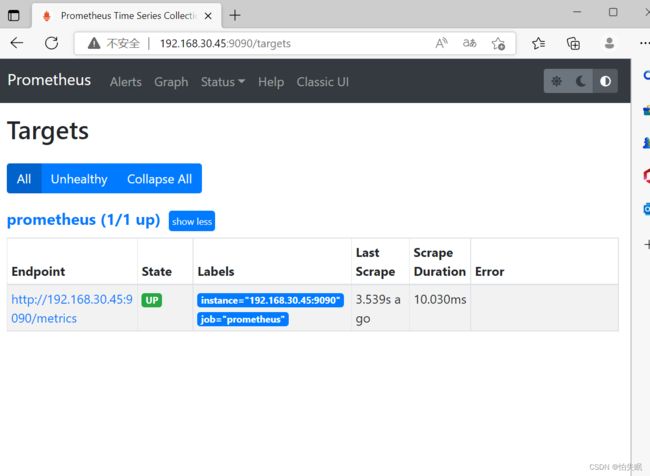Image resolution: width=650 pixels, height=476 pixels.
Task: Switch to Classic UI
Action: tap(323, 82)
